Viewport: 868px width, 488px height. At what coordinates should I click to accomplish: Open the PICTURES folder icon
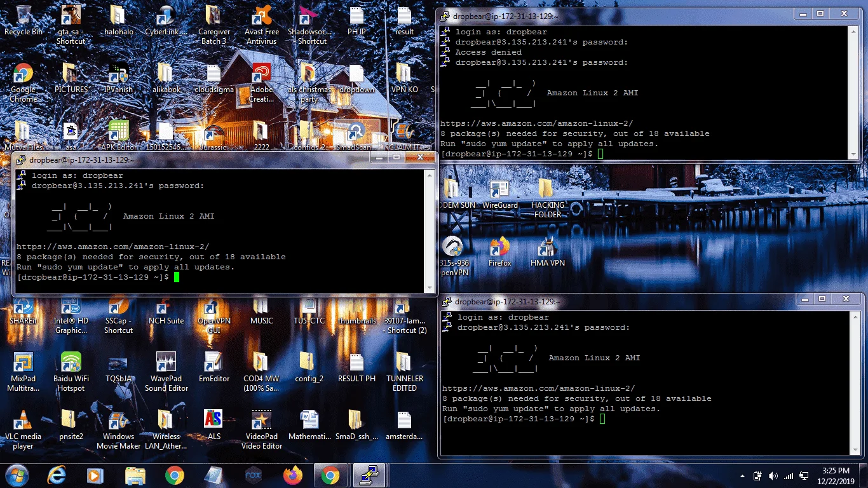point(71,79)
